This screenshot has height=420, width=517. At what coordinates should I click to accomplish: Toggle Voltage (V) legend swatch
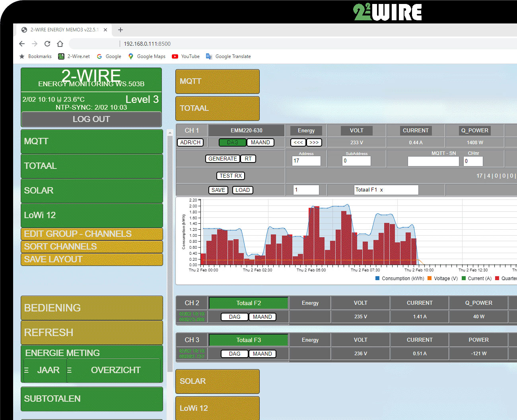tap(430, 279)
